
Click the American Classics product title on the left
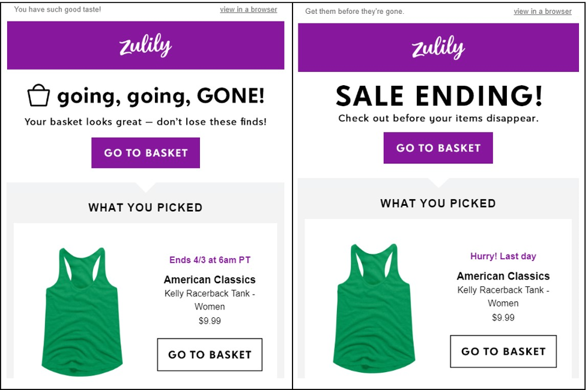(x=209, y=280)
